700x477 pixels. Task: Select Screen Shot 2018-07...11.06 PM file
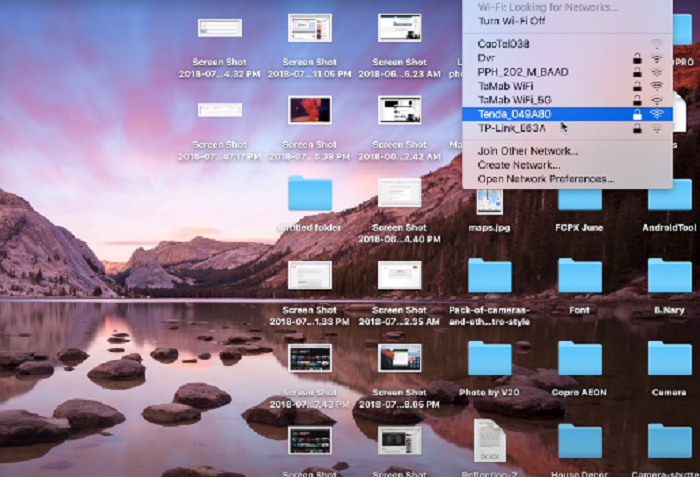tap(310, 28)
